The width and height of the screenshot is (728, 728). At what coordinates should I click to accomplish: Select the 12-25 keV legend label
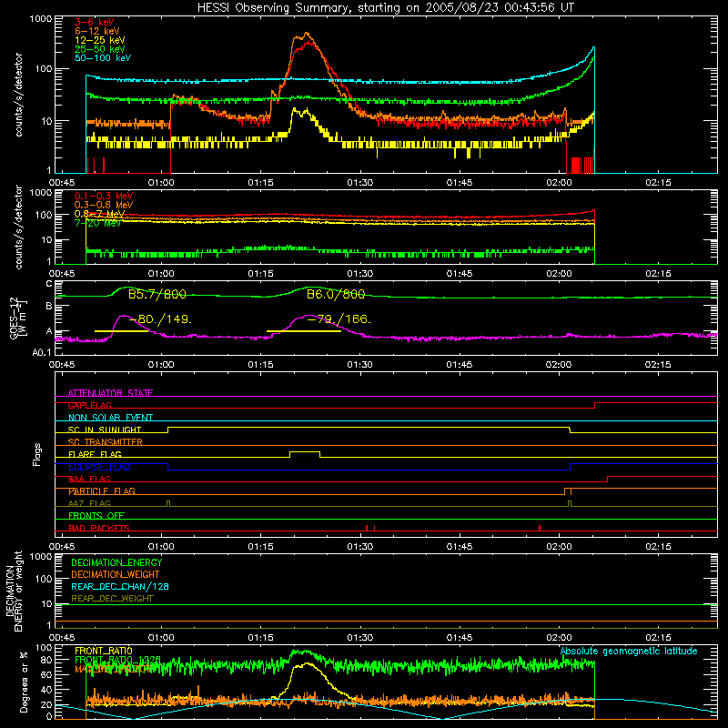pos(100,40)
